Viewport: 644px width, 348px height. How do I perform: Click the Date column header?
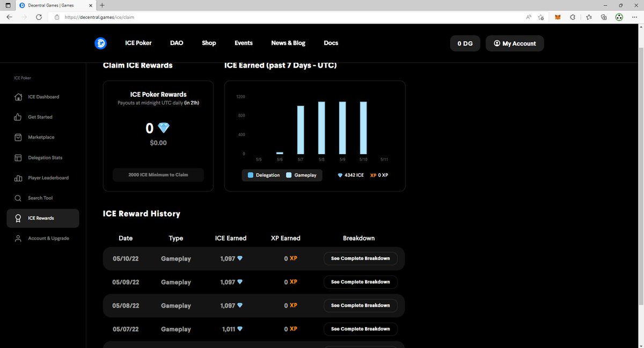point(126,238)
